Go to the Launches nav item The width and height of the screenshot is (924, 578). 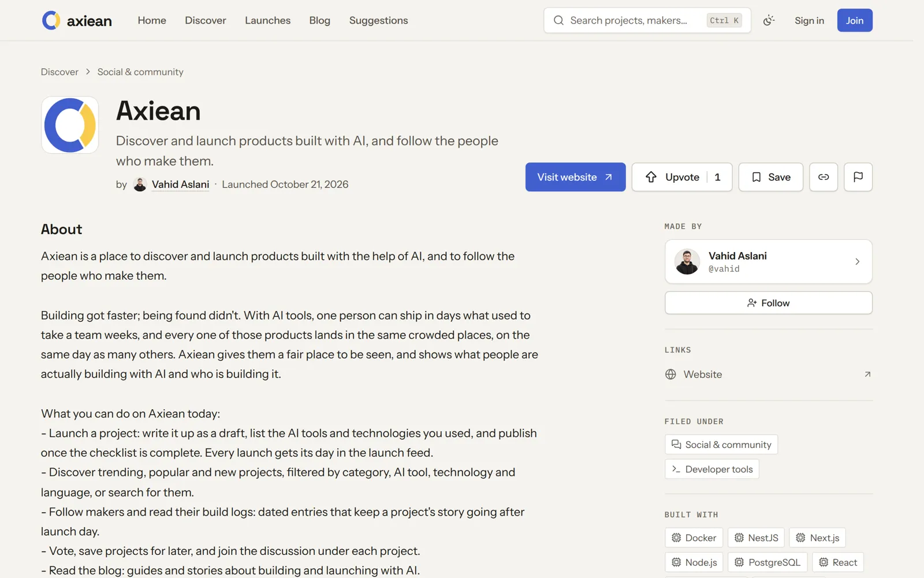(x=268, y=20)
